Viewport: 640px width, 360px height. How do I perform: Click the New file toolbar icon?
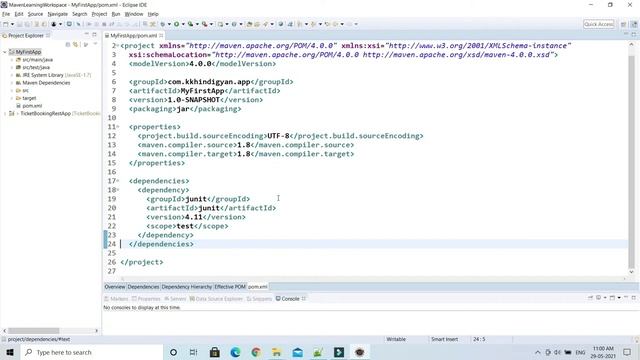click(x=6, y=24)
